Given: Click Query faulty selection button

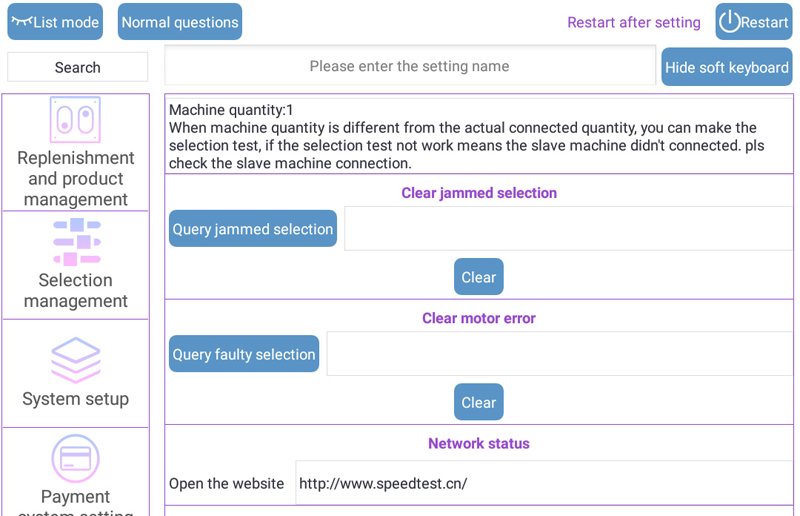Looking at the screenshot, I should (x=244, y=354).
